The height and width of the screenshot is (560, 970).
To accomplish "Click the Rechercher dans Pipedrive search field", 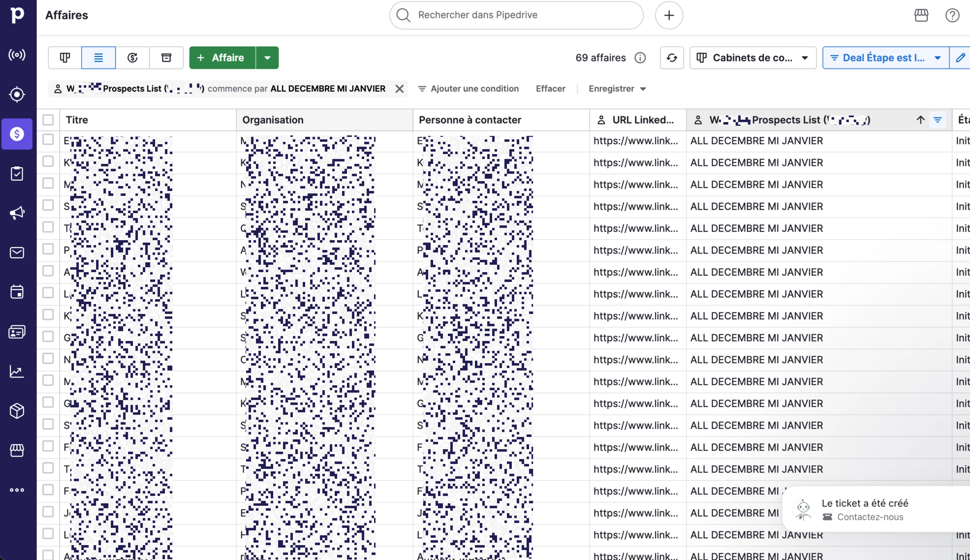I will pos(517,15).
